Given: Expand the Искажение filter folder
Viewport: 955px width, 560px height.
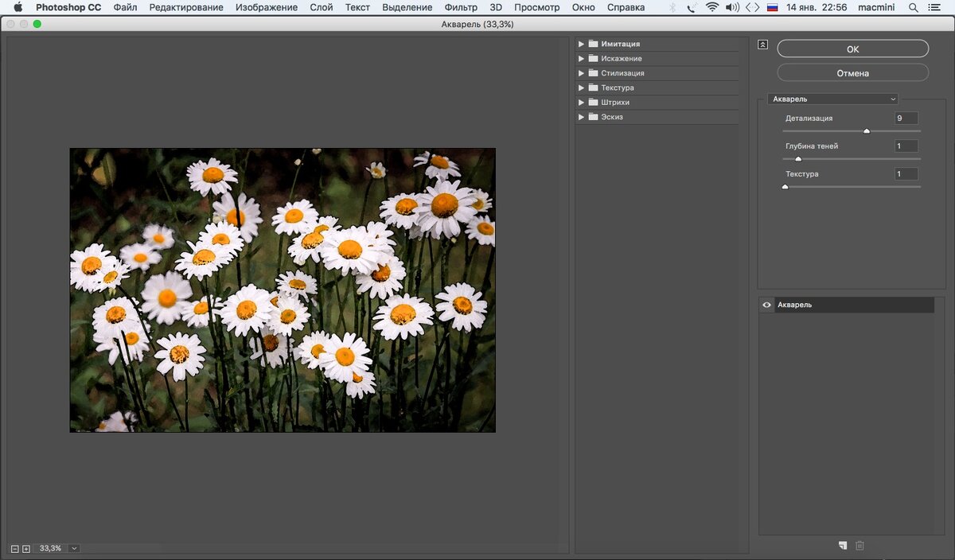Looking at the screenshot, I should [582, 59].
